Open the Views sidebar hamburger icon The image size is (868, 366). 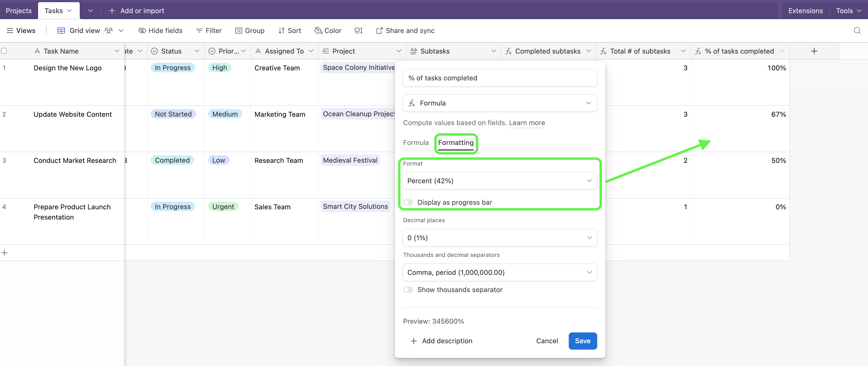(10, 31)
